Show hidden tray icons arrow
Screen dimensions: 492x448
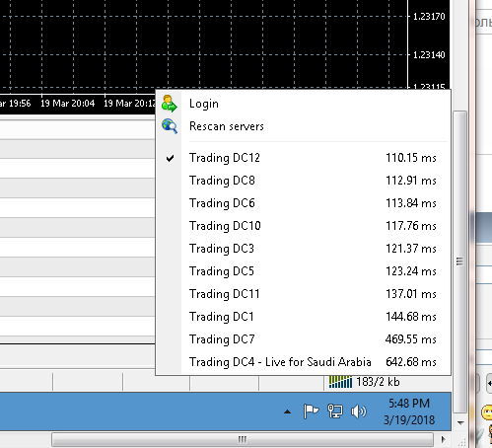(x=287, y=411)
